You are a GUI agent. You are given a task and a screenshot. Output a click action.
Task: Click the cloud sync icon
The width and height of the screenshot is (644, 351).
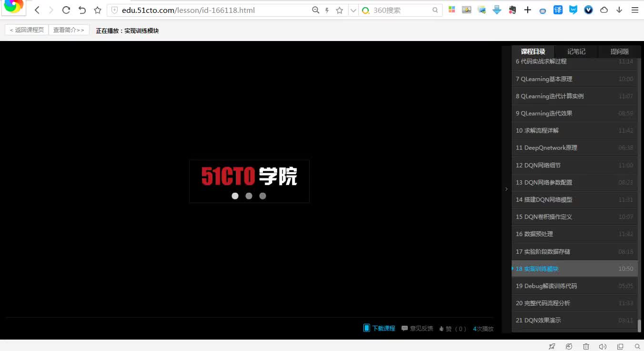pos(604,10)
